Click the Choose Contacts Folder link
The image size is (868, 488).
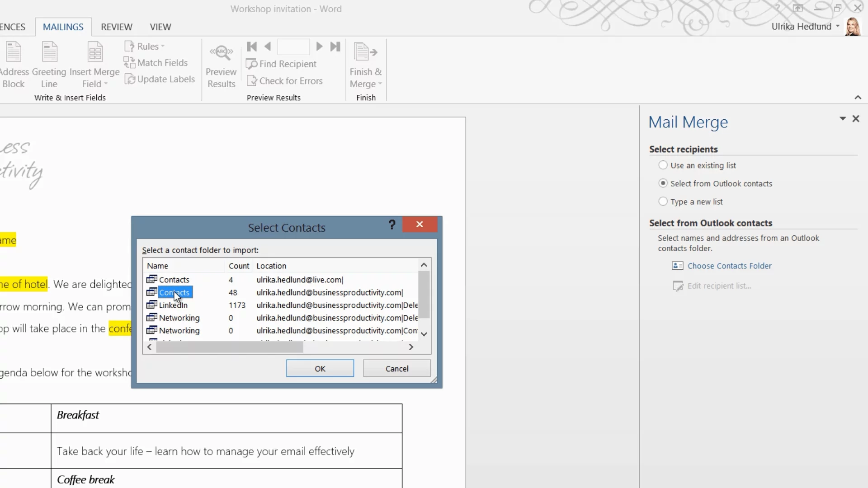(729, 266)
